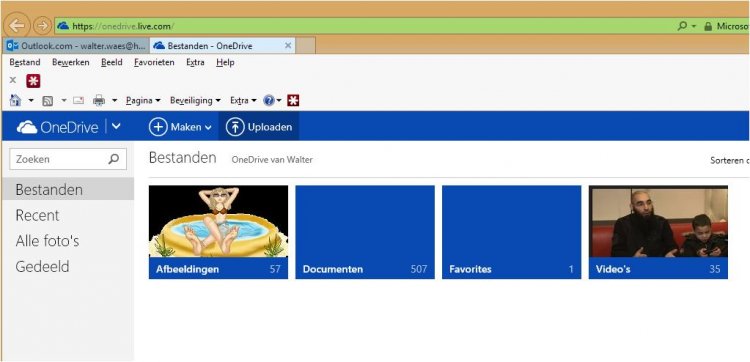Click the blue help question mark icon
The width and height of the screenshot is (750, 362).
click(269, 100)
